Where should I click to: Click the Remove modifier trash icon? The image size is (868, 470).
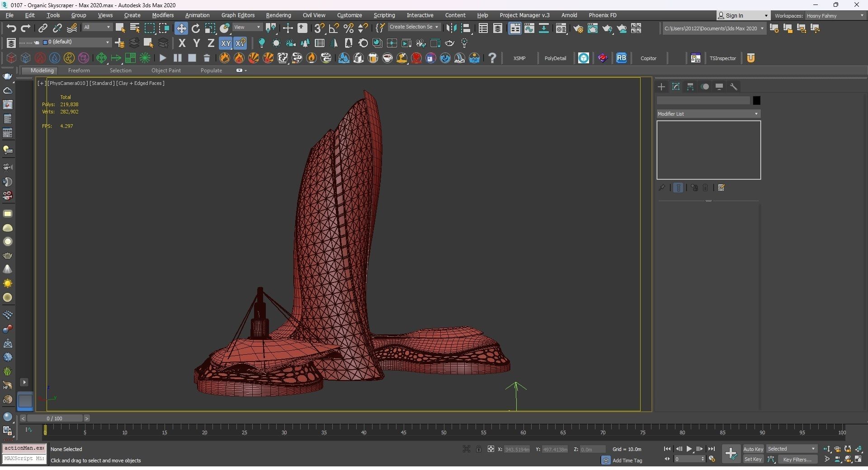[x=705, y=188]
